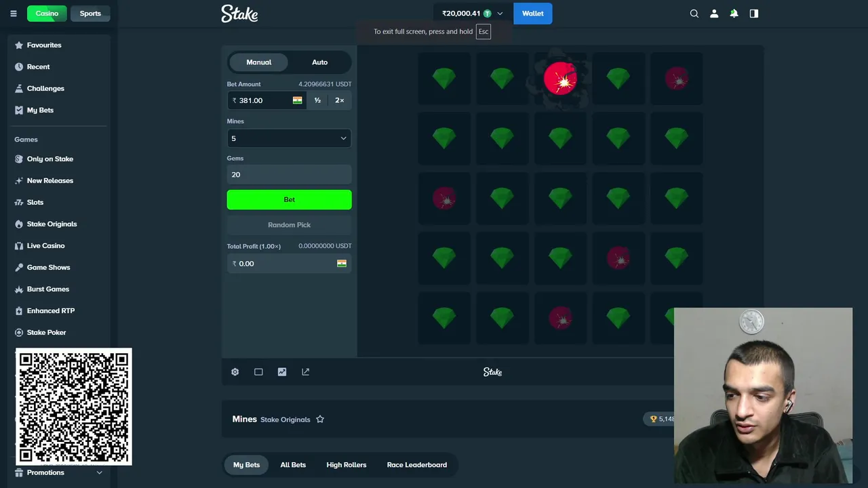This screenshot has width=868, height=488.
Task: Open the Mines count dropdown
Action: coord(289,138)
